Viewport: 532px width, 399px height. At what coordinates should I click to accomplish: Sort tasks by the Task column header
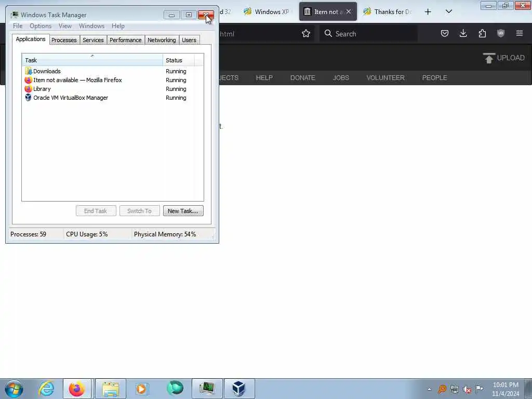click(92, 60)
